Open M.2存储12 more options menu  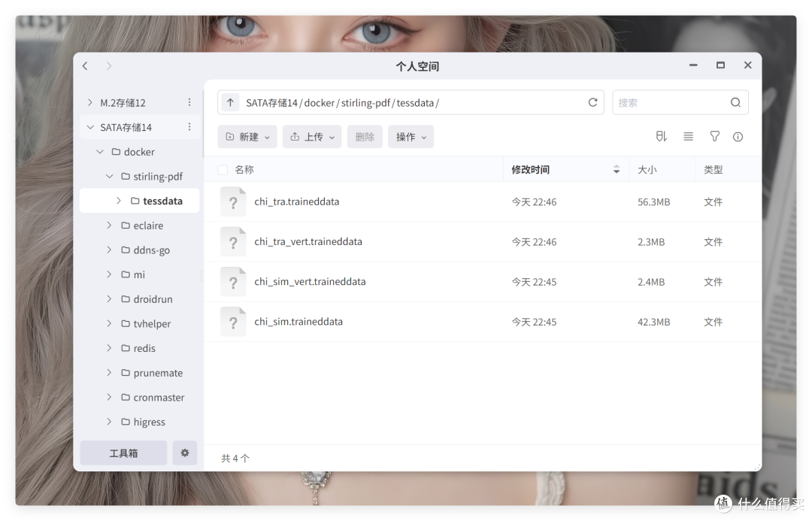pyautogui.click(x=189, y=102)
